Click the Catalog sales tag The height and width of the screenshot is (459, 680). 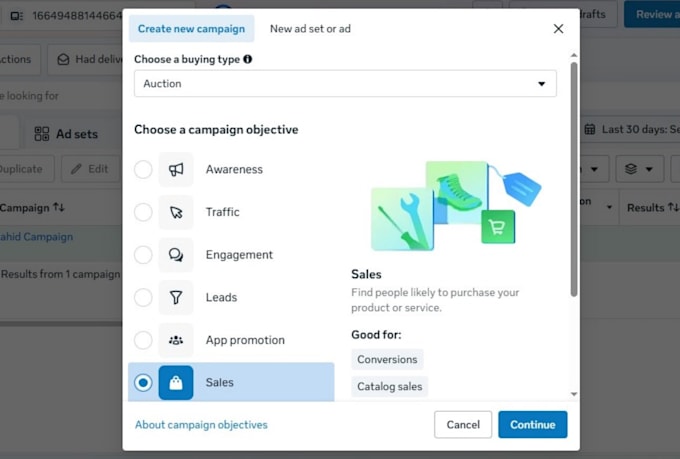(x=389, y=386)
